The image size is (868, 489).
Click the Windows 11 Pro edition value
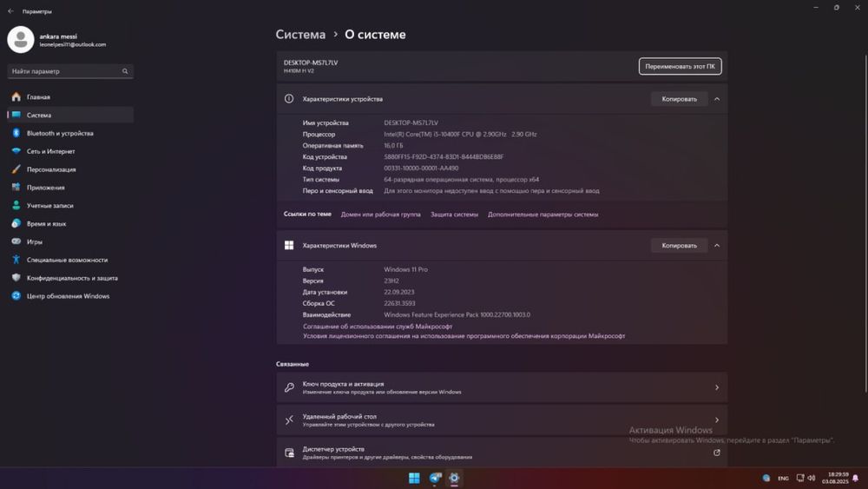(405, 269)
